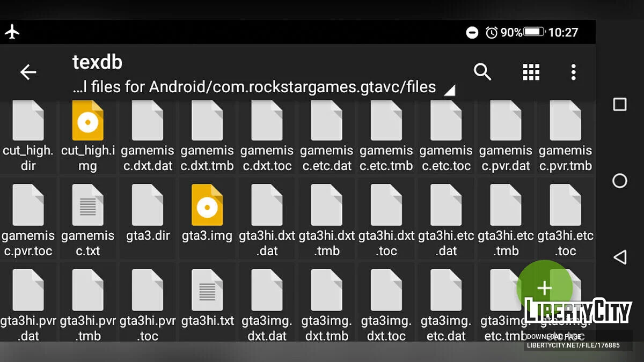This screenshot has width=644, height=362.
Task: Expand the folder path dropdown triangle
Action: click(449, 91)
